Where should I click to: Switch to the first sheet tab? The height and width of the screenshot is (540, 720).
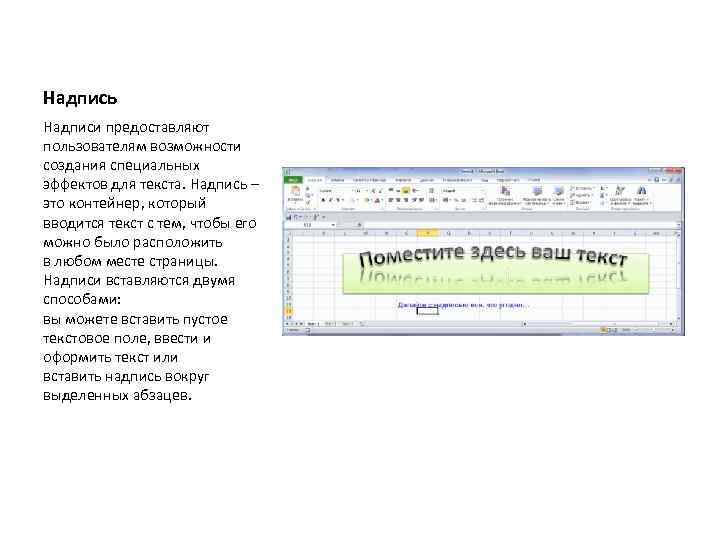313,324
